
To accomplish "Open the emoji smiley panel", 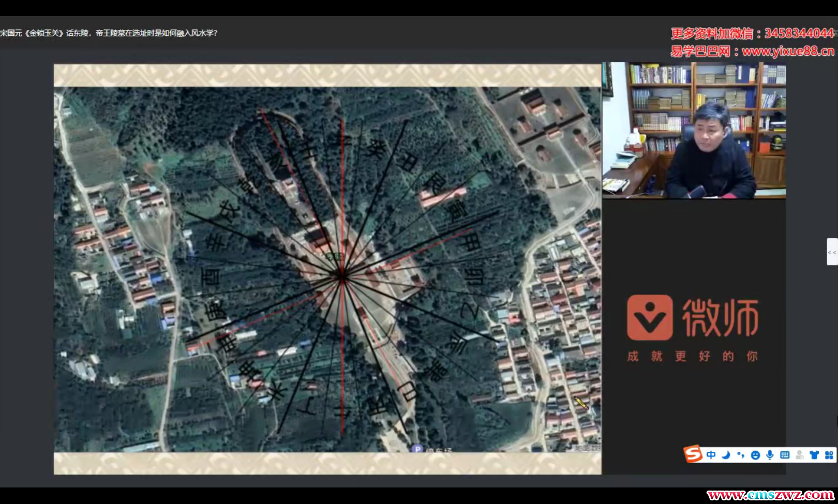I will click(755, 455).
